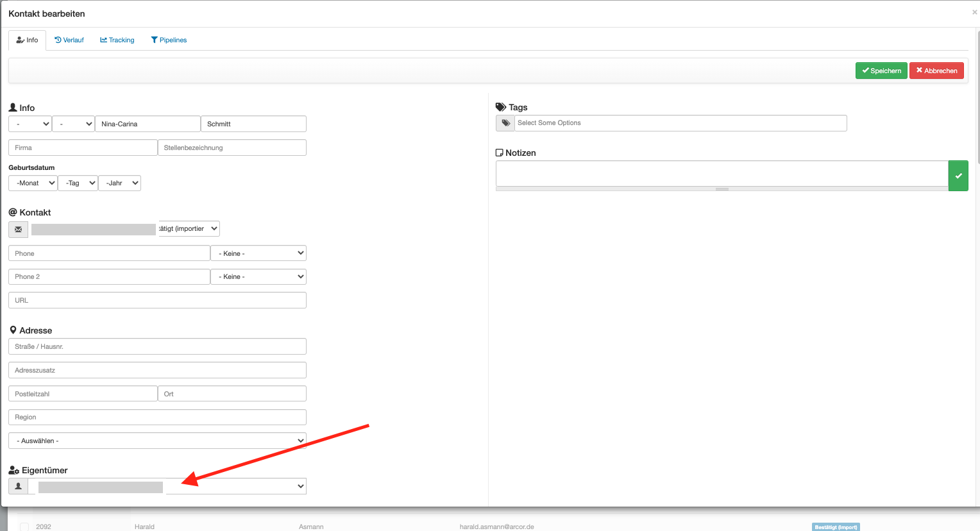Viewport: 980px width, 531px height.
Task: Open the Pipelines tab
Action: 169,40
